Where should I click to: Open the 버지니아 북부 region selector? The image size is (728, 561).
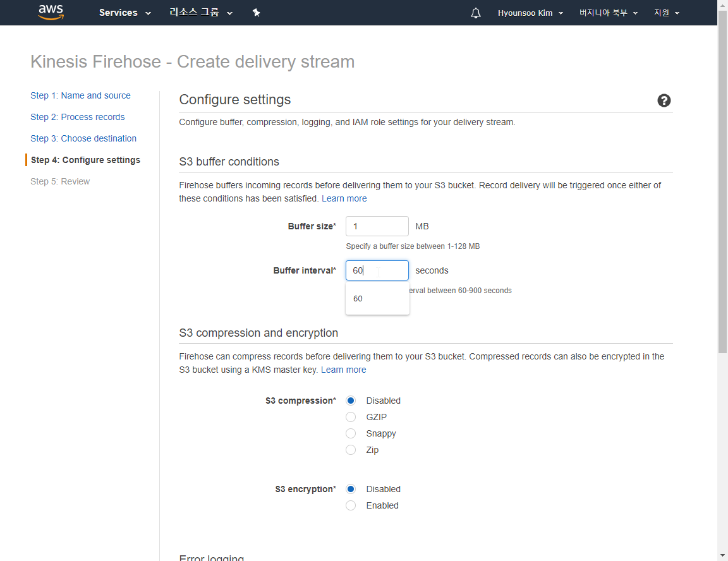(608, 13)
